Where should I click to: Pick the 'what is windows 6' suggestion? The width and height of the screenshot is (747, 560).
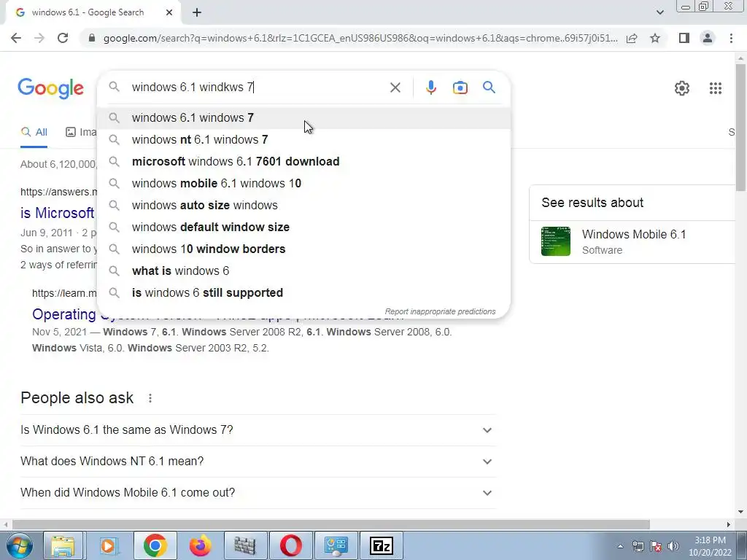(x=303, y=271)
